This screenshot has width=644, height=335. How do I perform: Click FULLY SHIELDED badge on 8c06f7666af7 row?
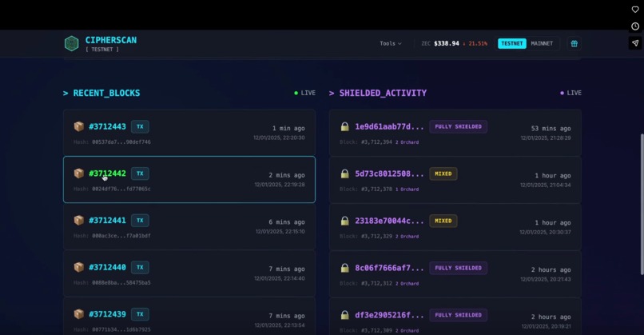point(459,268)
